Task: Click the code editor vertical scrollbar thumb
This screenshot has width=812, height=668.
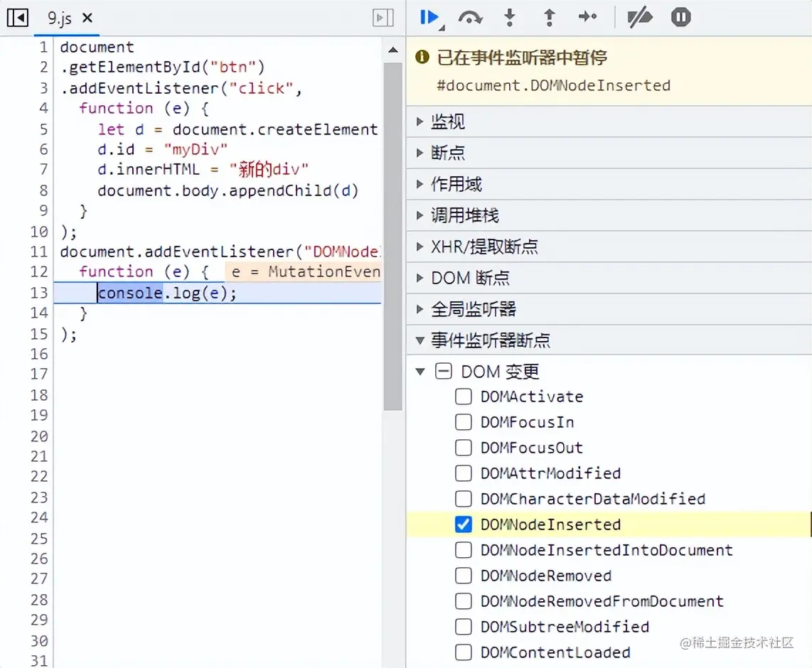Action: click(x=393, y=237)
